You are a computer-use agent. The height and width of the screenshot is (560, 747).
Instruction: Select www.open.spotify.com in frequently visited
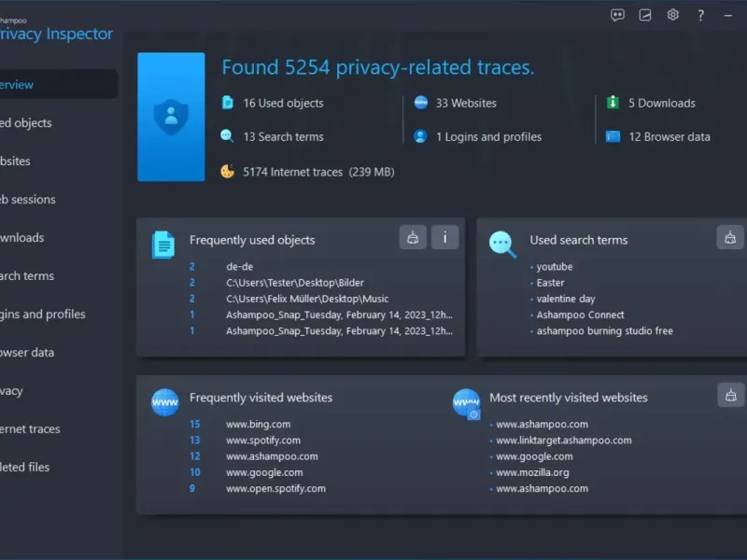pyautogui.click(x=275, y=488)
